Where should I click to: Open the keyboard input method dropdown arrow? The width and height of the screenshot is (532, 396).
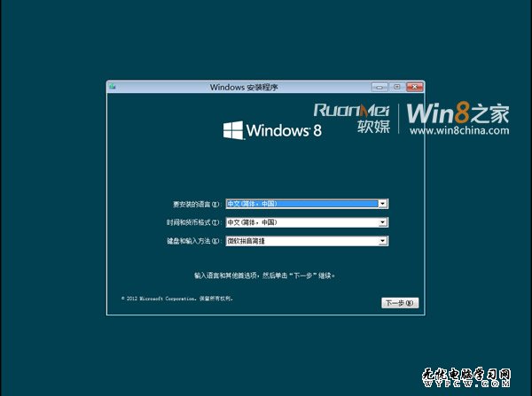(x=383, y=241)
